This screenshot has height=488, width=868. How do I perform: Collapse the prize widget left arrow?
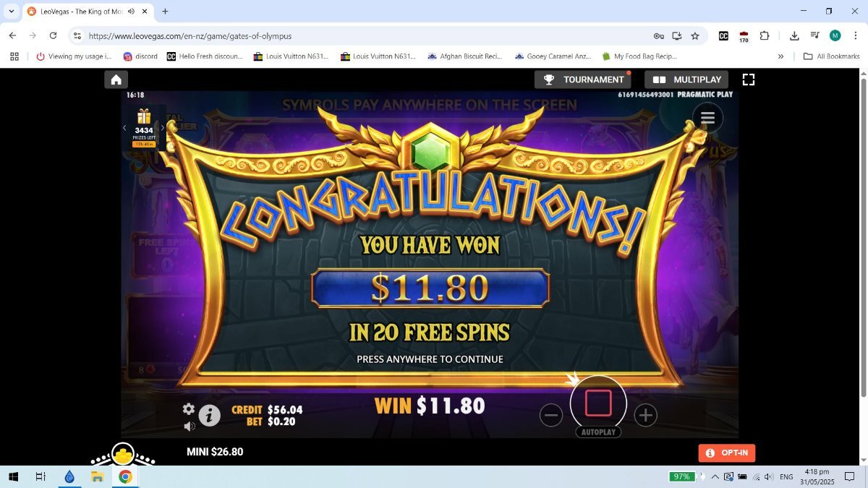pyautogui.click(x=124, y=128)
